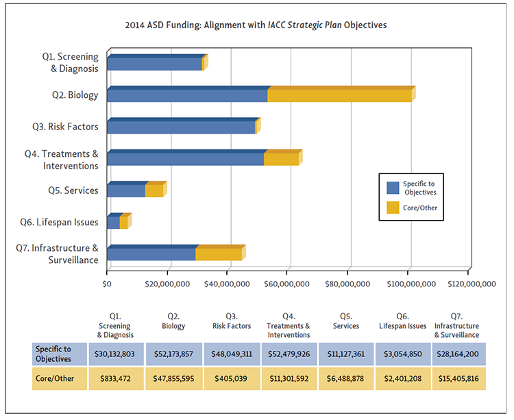Screen dimensions: 514x420
Task: Select the blue segment of Q7 Infrastructure bar
Action: pos(151,254)
